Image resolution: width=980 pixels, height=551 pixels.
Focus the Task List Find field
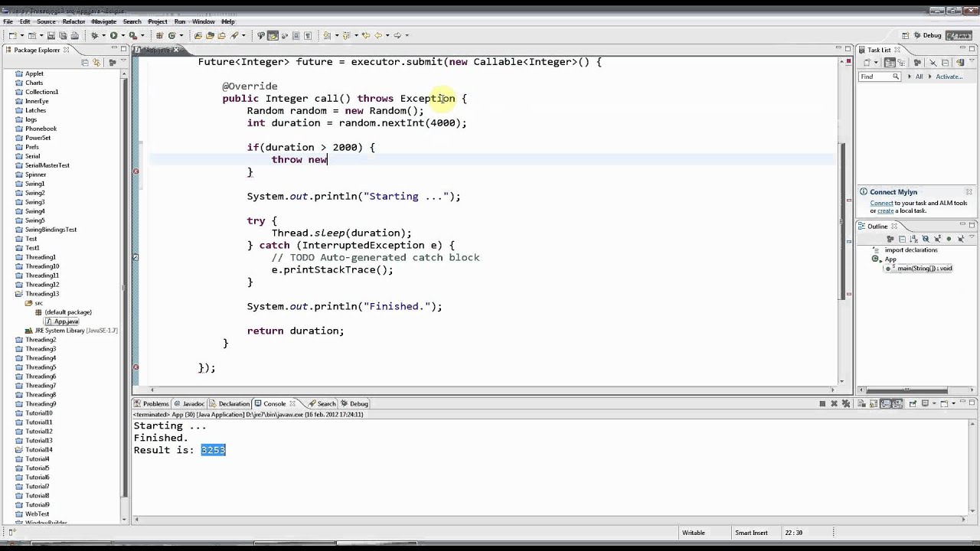pyautogui.click(x=879, y=77)
